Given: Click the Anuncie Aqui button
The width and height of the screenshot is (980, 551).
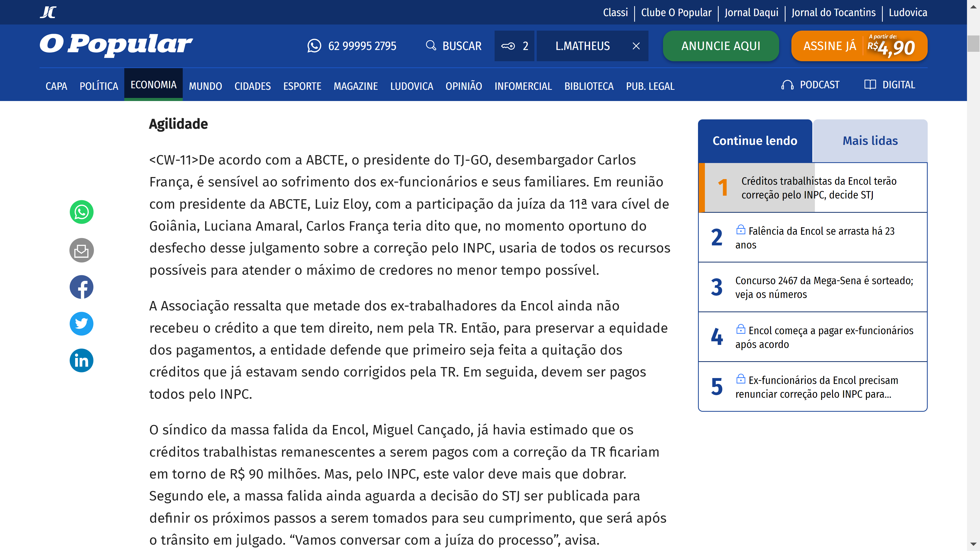Looking at the screenshot, I should point(720,46).
